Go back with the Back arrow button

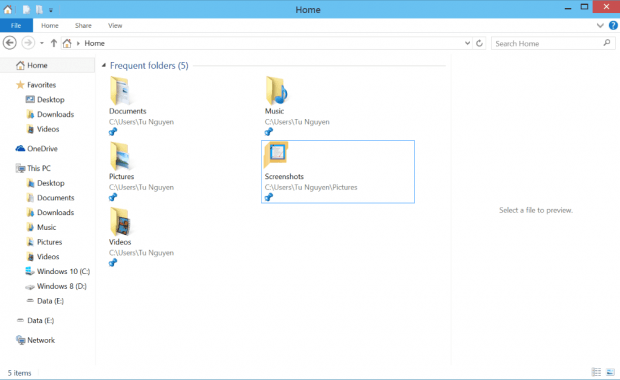9,43
